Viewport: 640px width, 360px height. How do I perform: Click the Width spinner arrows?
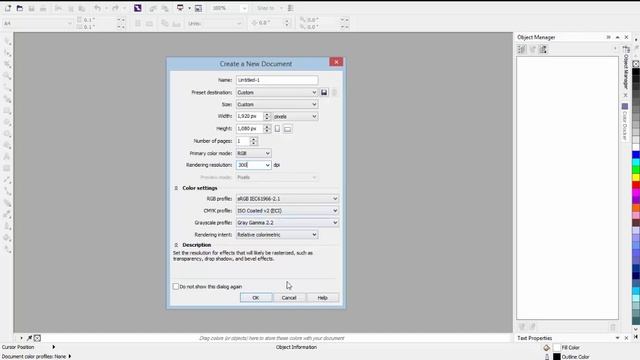(x=267, y=116)
